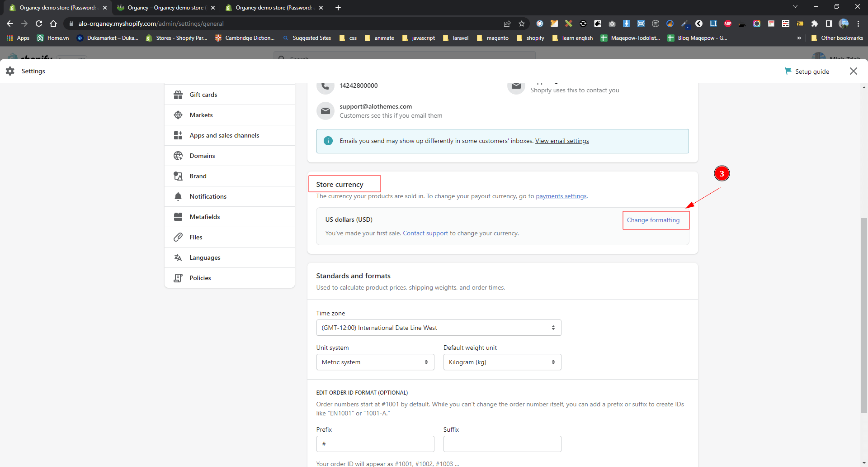Click the Notifications bell icon
The image size is (868, 467).
(178, 196)
